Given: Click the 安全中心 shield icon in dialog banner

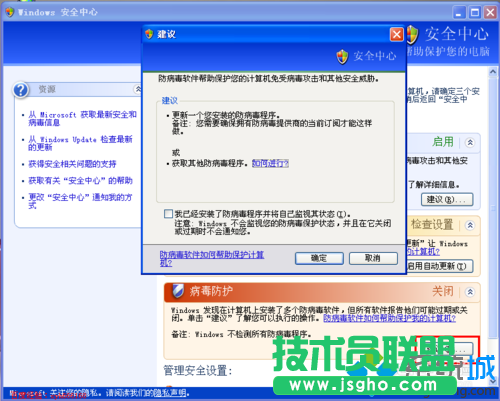Looking at the screenshot, I should pos(342,56).
